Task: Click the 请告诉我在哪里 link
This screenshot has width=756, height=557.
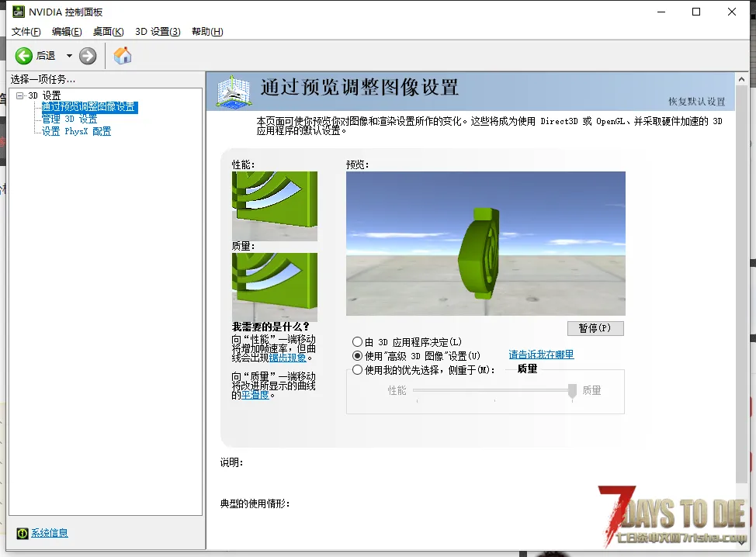Action: pyautogui.click(x=541, y=355)
